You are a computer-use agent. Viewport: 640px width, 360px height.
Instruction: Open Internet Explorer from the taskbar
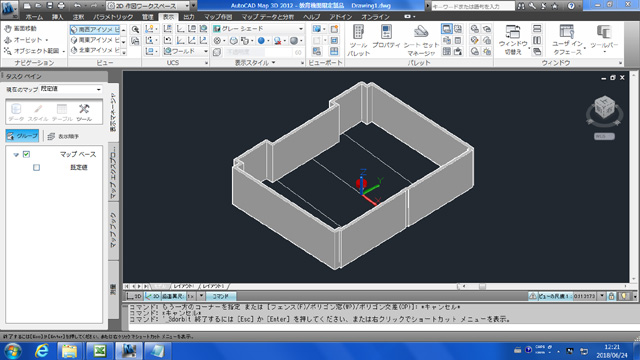(x=42, y=351)
